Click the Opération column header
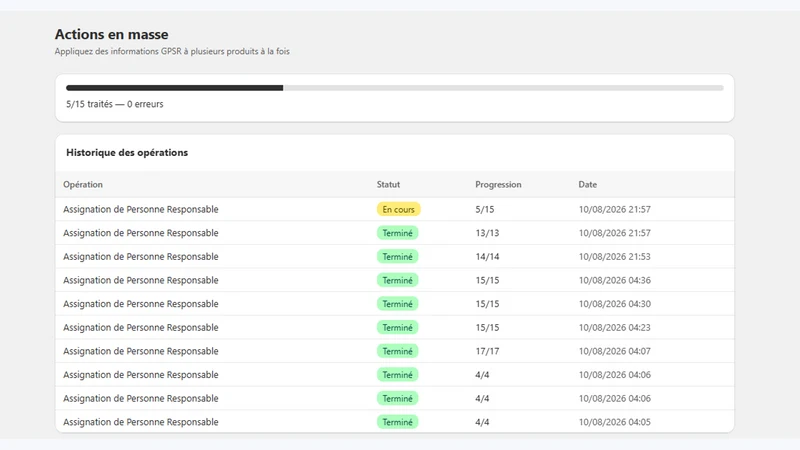Screen dimensions: 800x450 coord(83,184)
